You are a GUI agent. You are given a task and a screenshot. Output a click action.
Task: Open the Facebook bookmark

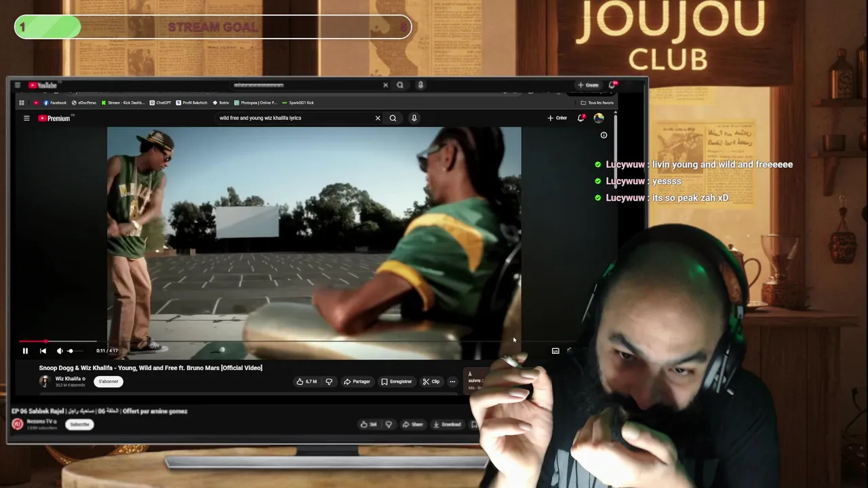pos(55,103)
